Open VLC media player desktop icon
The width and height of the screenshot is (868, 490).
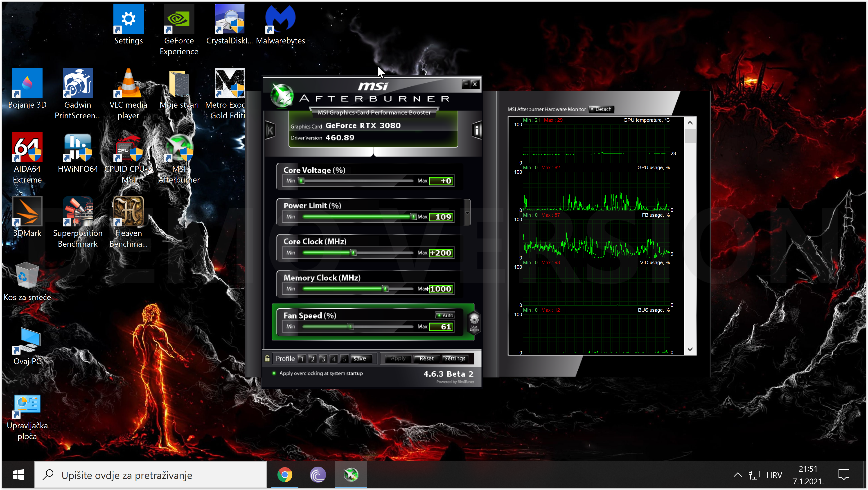128,94
